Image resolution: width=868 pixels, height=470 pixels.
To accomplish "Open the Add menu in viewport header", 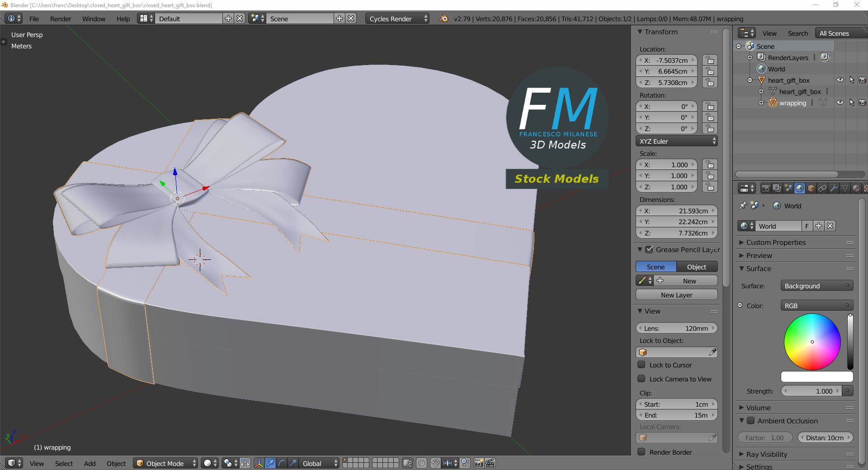I will pyautogui.click(x=90, y=464).
